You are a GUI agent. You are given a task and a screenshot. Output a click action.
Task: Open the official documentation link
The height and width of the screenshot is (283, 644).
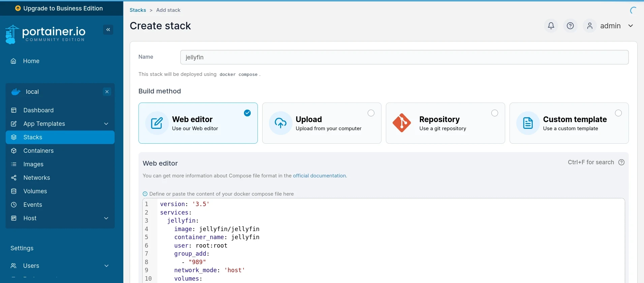(319, 176)
